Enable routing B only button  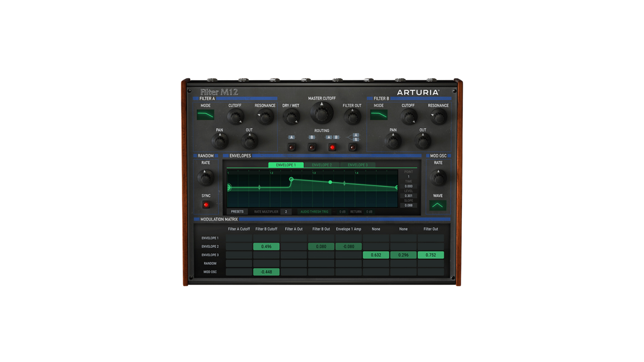[312, 147]
